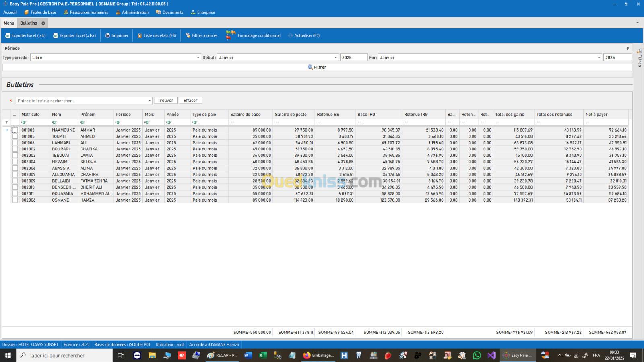
Task: Open Filtres avancés funnel icon
Action: coord(188,36)
